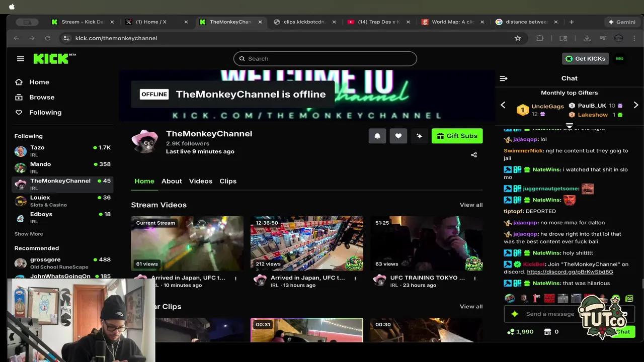The height and width of the screenshot is (362, 644).
Task: Open the tab search icon in toolbar
Action: coord(563,38)
